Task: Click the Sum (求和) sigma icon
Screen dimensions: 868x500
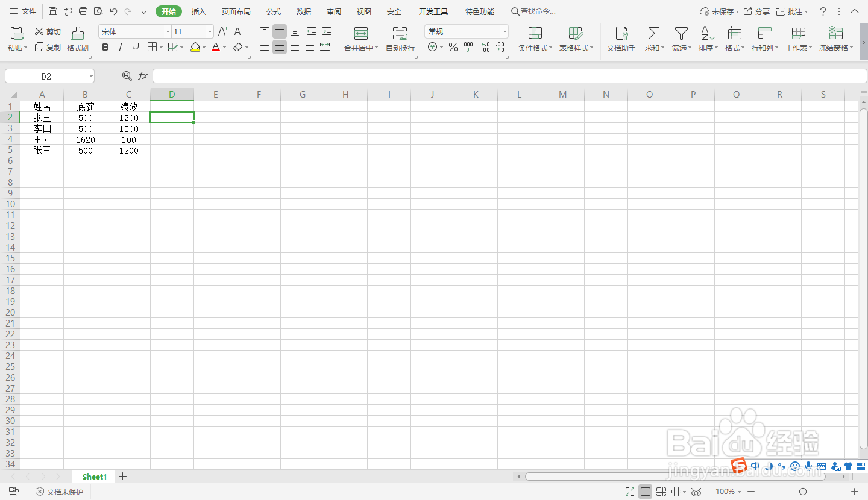Action: coord(654,33)
